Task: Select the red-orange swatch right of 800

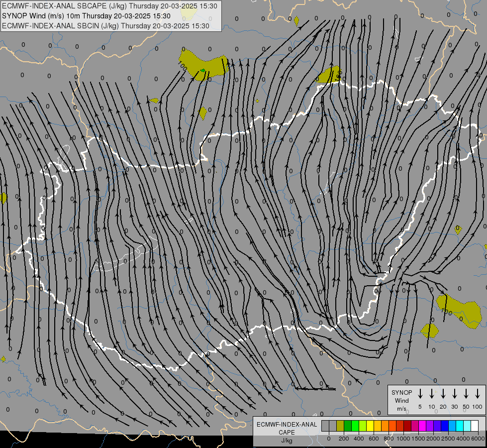Action: [393, 426]
